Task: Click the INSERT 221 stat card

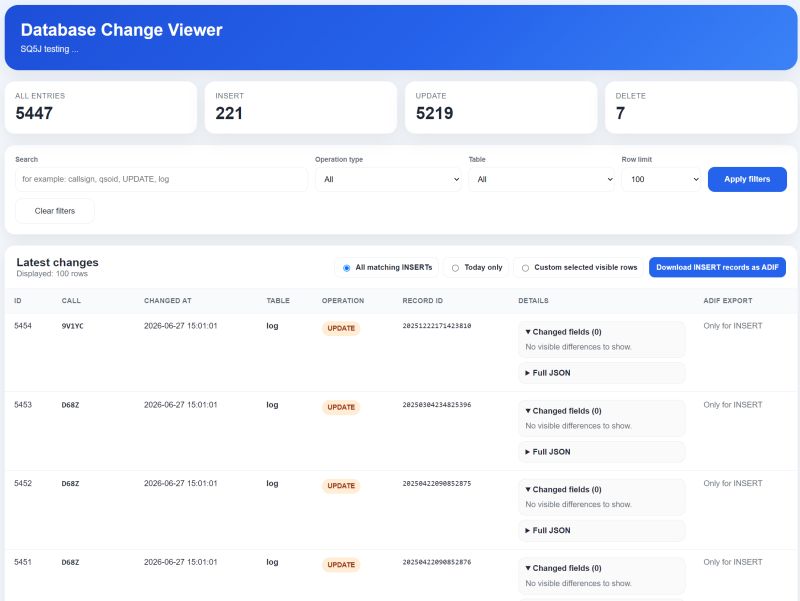Action: [x=301, y=107]
